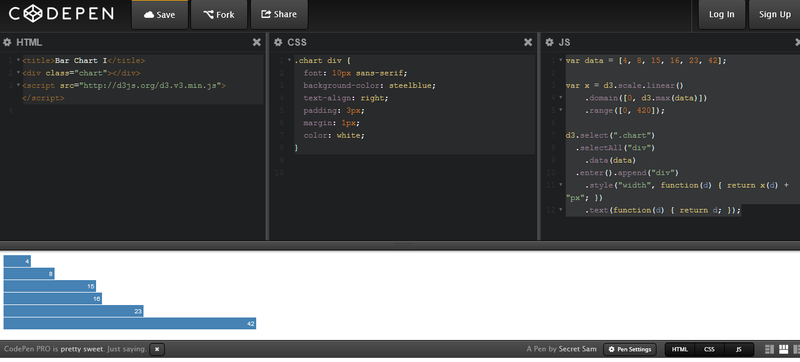Click the 'color: white' line

(334, 135)
